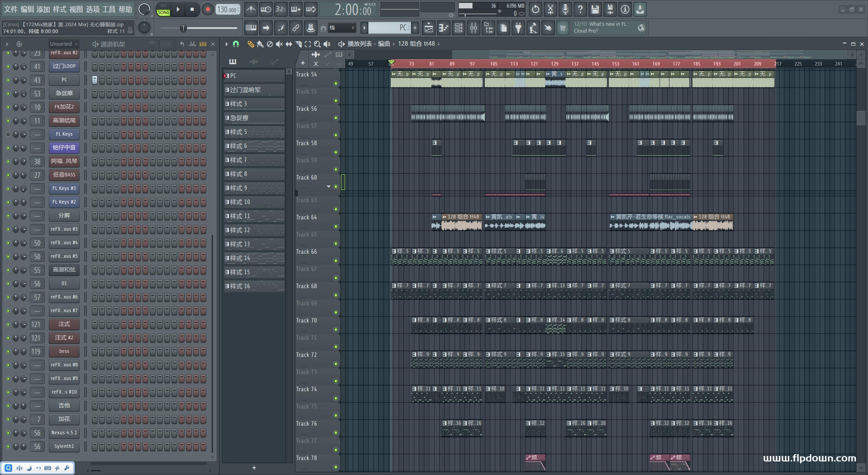868x475 pixels.
Task: Open the shopping cart content library
Action: coord(563,28)
